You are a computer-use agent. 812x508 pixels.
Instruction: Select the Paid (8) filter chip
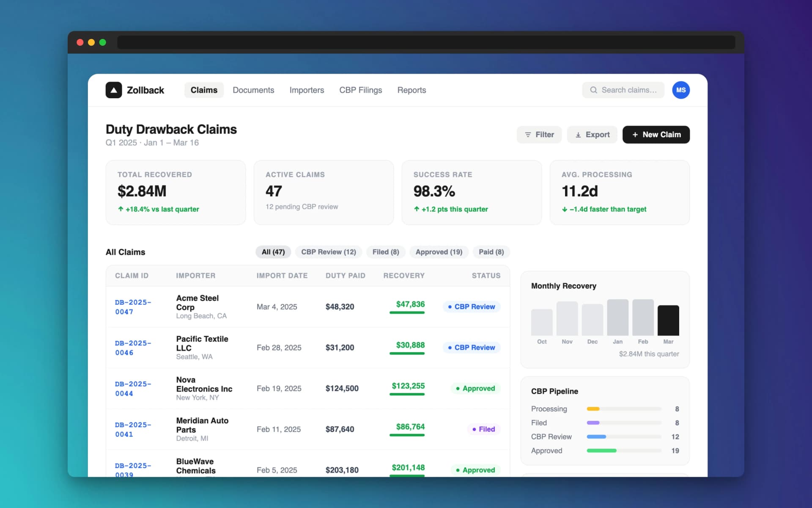(491, 252)
